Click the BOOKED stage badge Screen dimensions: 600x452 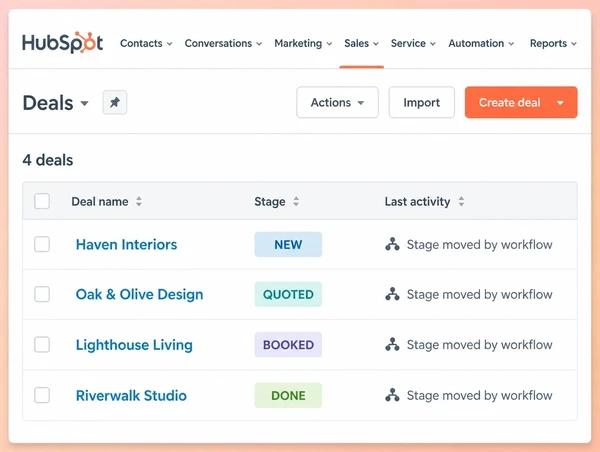tap(288, 344)
